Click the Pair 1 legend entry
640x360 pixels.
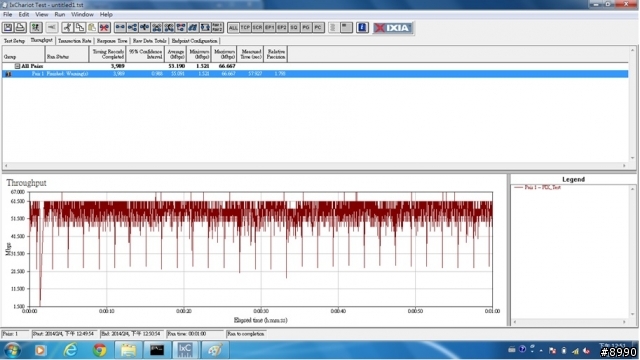coord(538,187)
